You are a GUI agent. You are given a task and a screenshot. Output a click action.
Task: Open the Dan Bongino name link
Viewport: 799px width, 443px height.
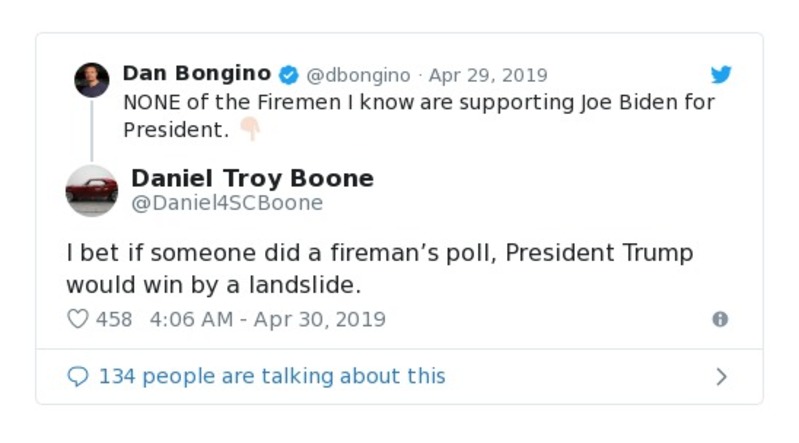(x=196, y=74)
